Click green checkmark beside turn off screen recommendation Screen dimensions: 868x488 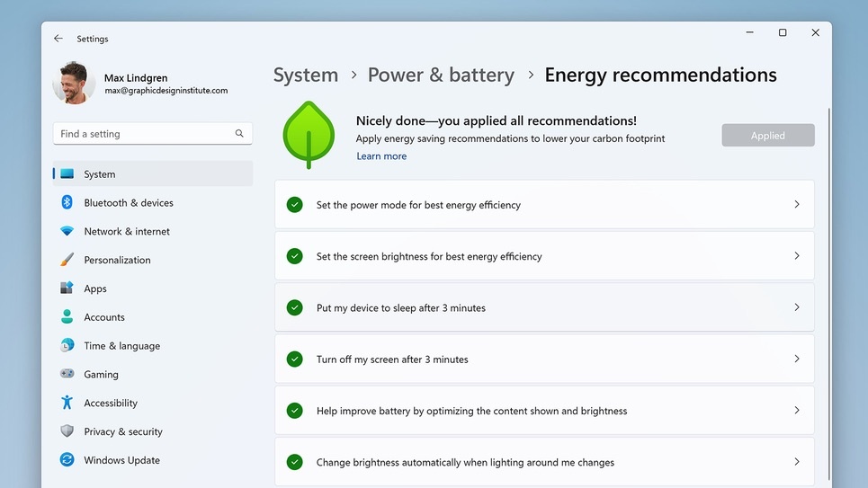pyautogui.click(x=294, y=359)
